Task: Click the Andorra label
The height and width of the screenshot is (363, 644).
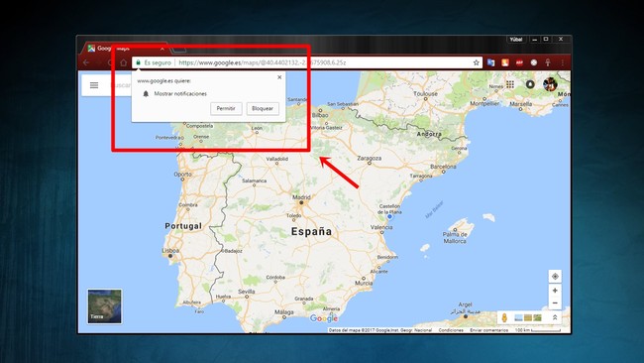Action: [x=429, y=134]
